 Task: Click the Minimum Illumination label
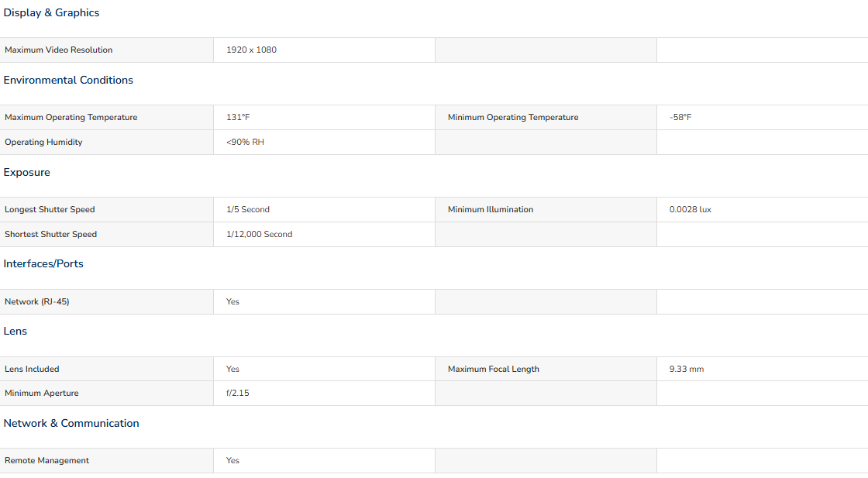click(x=491, y=210)
